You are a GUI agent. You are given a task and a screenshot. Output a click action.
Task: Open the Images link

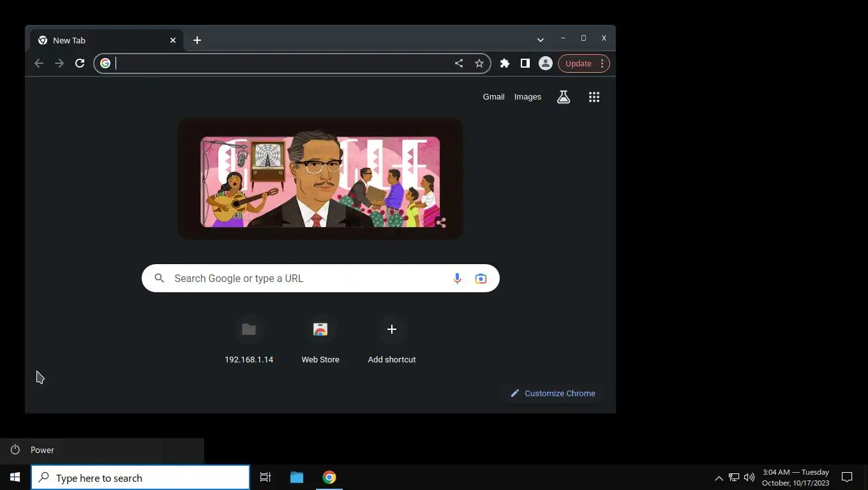pyautogui.click(x=528, y=97)
